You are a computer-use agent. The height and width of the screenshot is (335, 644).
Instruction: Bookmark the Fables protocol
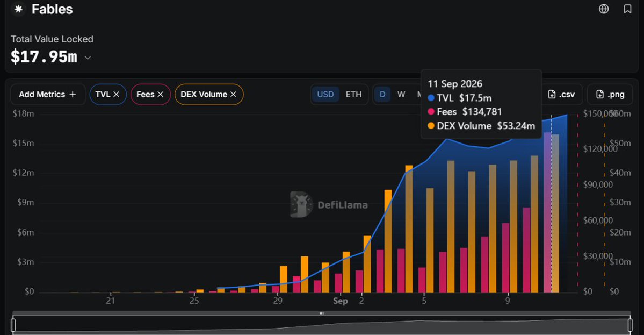point(627,9)
